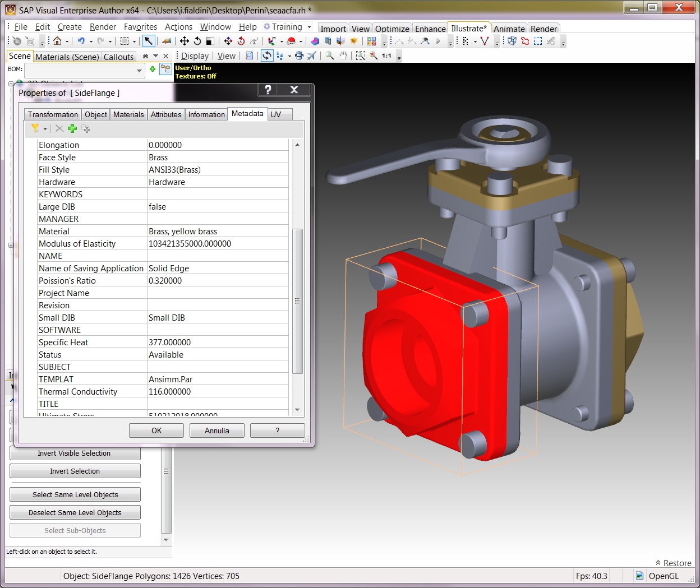The height and width of the screenshot is (588, 700).
Task: Click the 'Poisson's Ratio' property row
Action: click(x=163, y=280)
